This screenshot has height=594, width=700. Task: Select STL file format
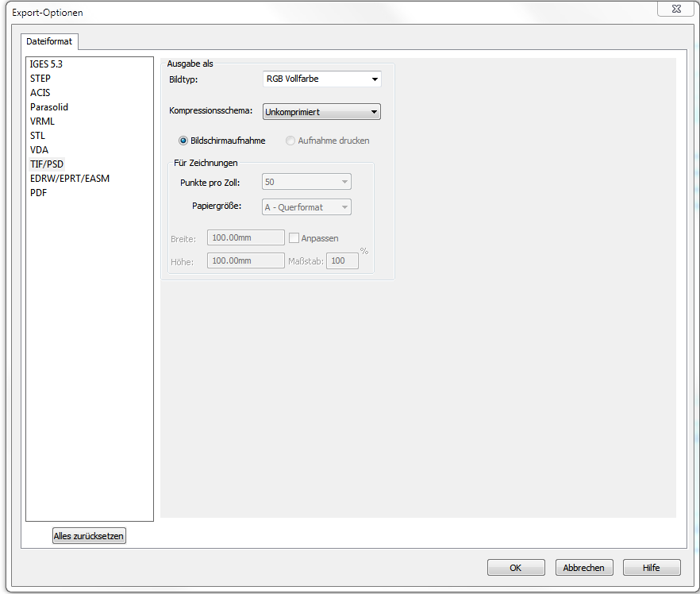pos(37,136)
